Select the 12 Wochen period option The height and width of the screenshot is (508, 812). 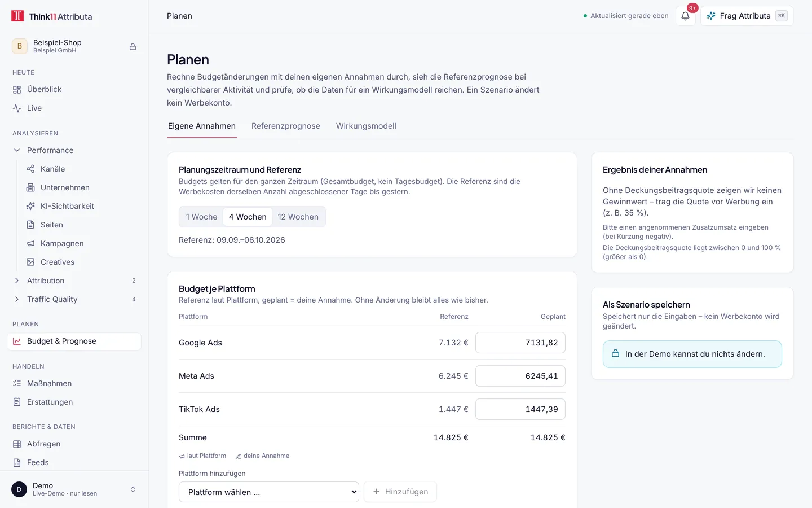[x=298, y=217]
